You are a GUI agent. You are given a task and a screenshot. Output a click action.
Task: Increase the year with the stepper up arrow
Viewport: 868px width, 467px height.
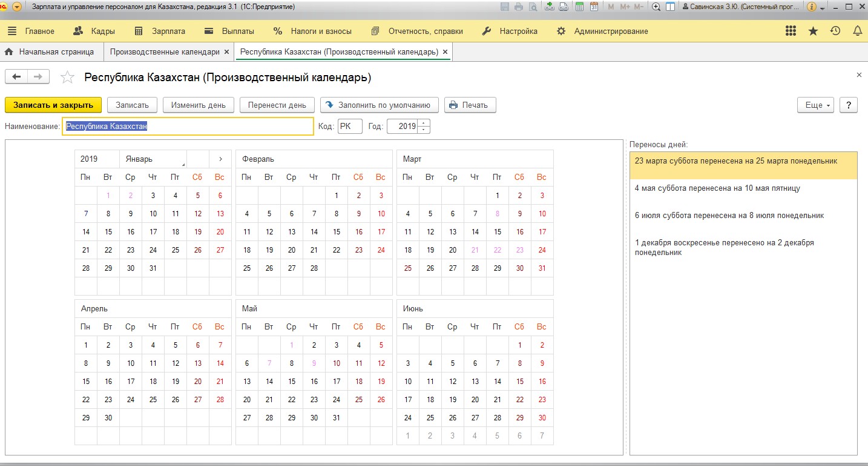[x=424, y=123]
